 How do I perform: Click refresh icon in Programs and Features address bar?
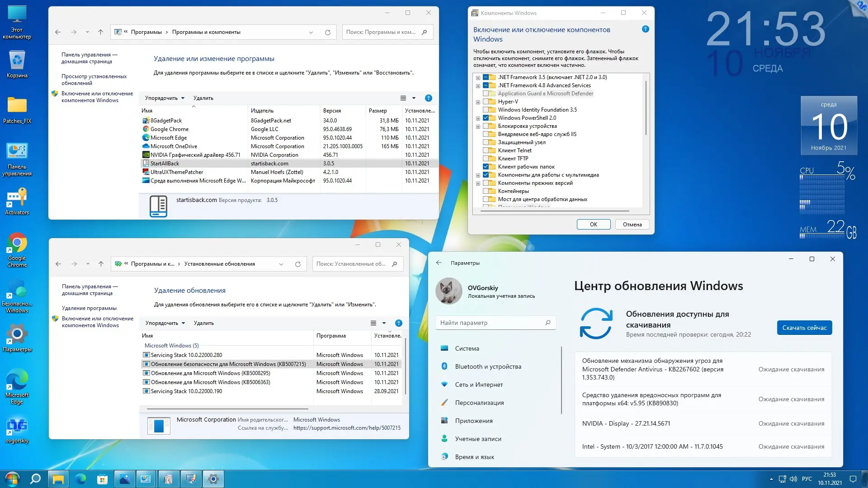click(x=328, y=32)
